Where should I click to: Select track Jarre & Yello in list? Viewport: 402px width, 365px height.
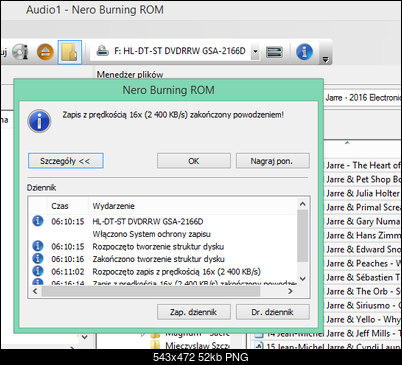(x=363, y=319)
